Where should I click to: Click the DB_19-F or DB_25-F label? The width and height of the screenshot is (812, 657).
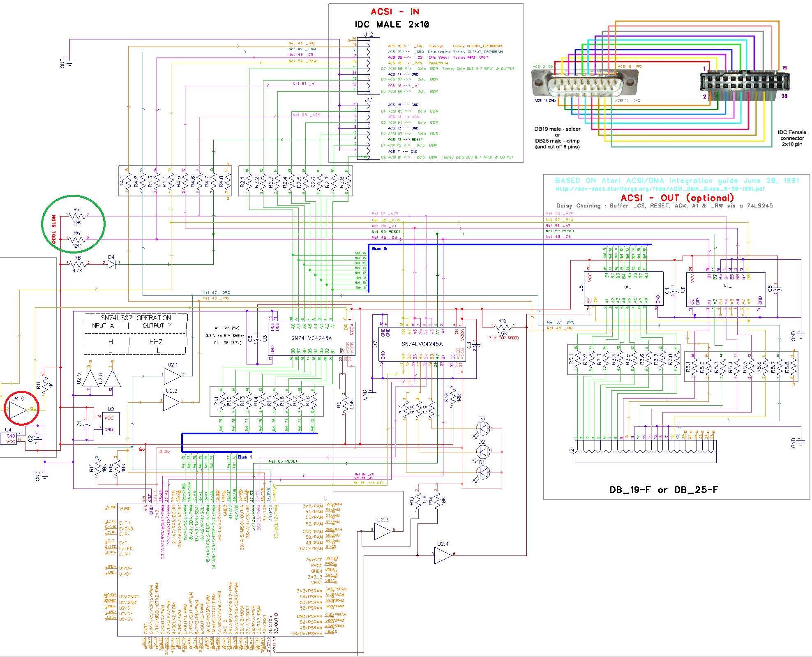click(x=664, y=490)
